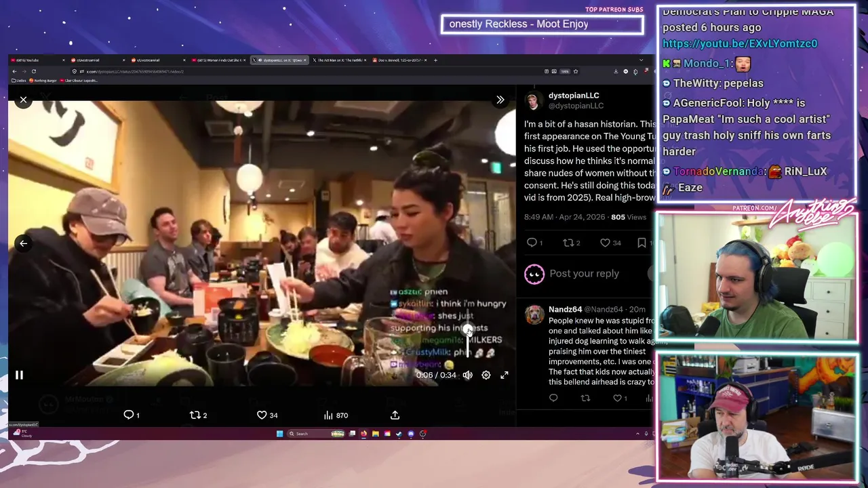Switch the video to fullscreen
Screen dimensions: 868x488
[505, 375]
